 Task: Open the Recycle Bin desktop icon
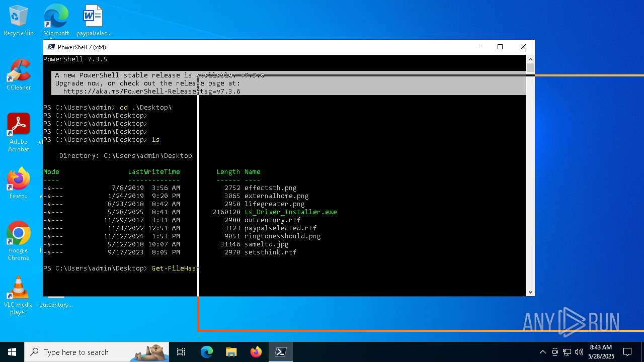click(19, 21)
